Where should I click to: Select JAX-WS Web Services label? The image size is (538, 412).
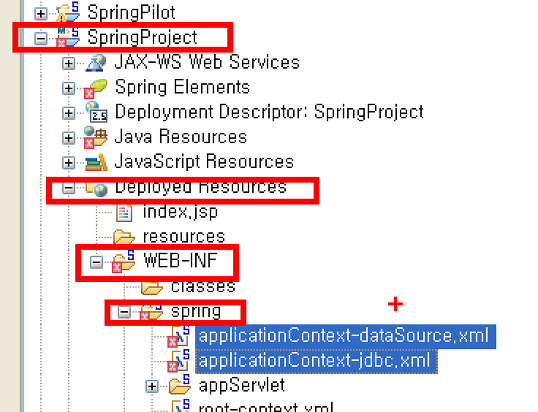(x=207, y=62)
